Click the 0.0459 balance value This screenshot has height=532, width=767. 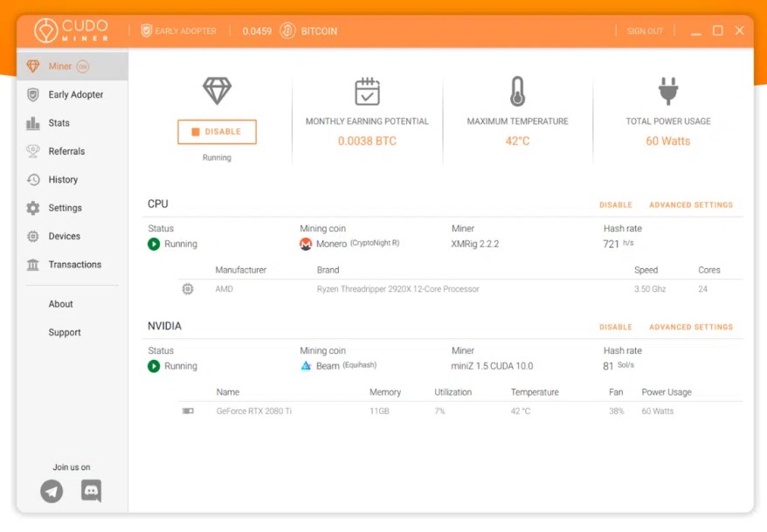coord(257,31)
